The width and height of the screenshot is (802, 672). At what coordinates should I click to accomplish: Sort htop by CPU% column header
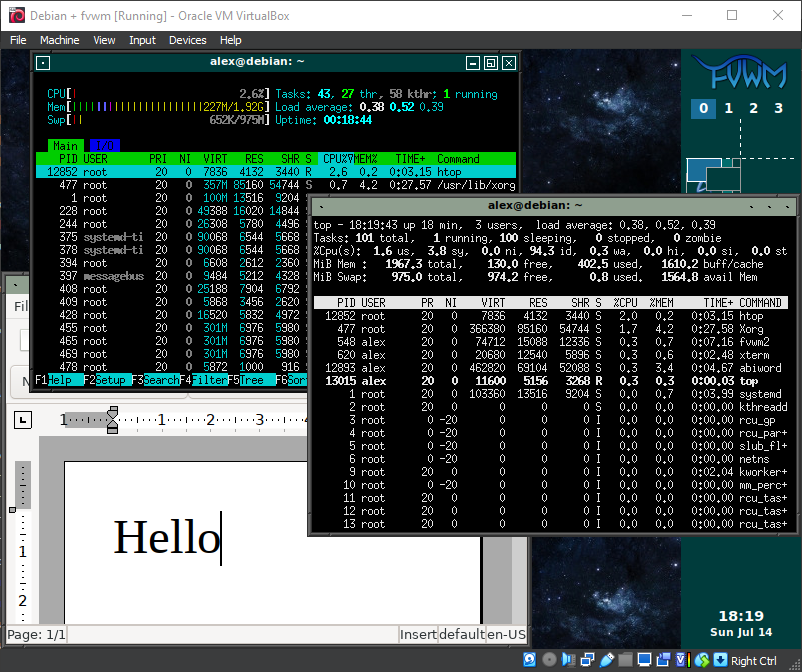pyautogui.click(x=334, y=159)
